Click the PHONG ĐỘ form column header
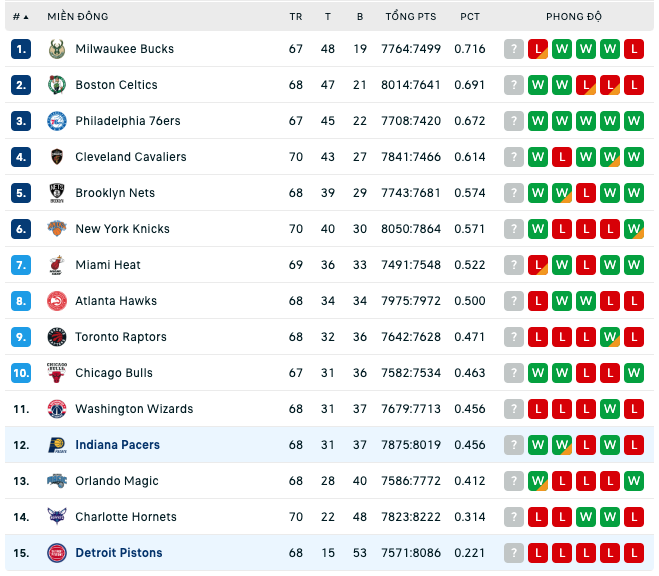Image resolution: width=659 pixels, height=576 pixels. pyautogui.click(x=574, y=17)
